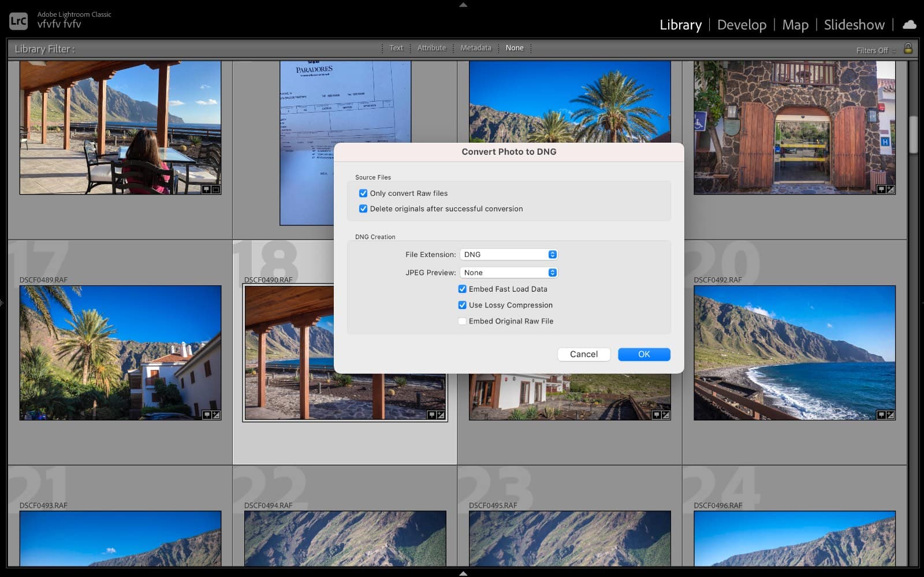Click the DSCF0495.RAF filename label
The height and width of the screenshot is (577, 924).
(x=493, y=505)
